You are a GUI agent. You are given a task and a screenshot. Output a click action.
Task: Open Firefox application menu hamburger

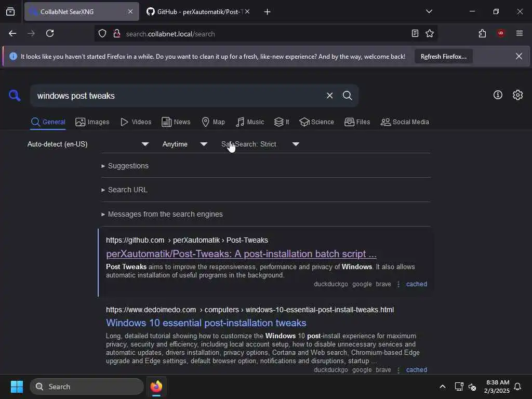tap(519, 33)
